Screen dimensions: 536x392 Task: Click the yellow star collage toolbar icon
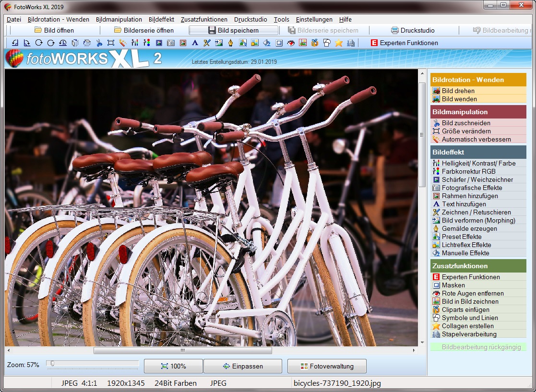[339, 43]
